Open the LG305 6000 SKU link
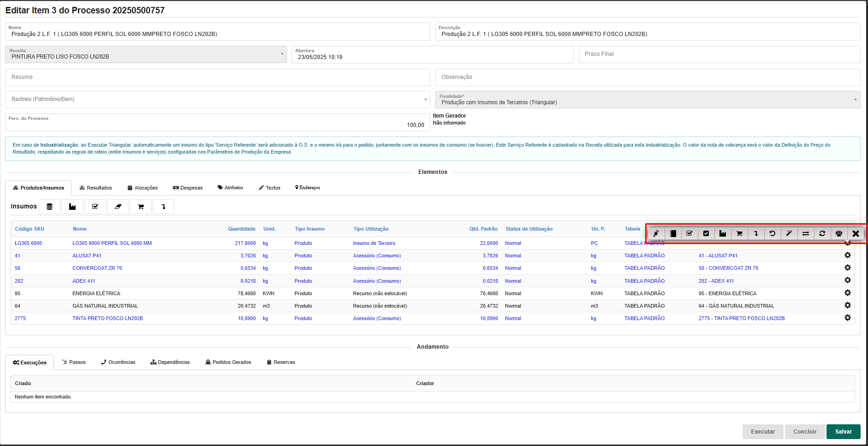This screenshot has height=446, width=868. pos(28,243)
